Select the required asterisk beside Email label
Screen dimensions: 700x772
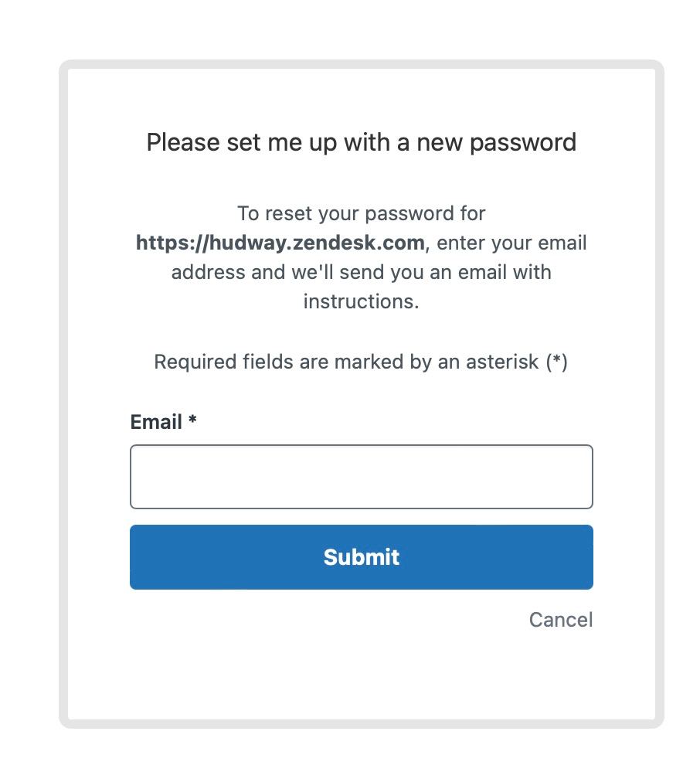pos(192,420)
